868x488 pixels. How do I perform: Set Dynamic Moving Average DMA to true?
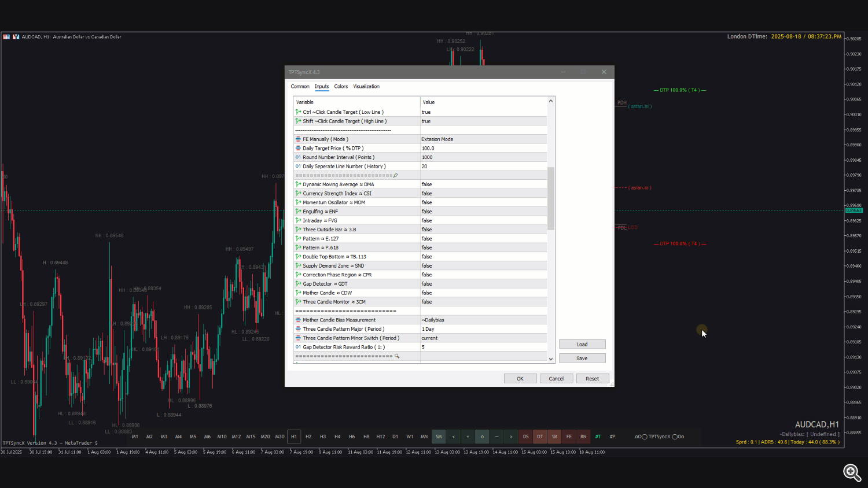484,184
